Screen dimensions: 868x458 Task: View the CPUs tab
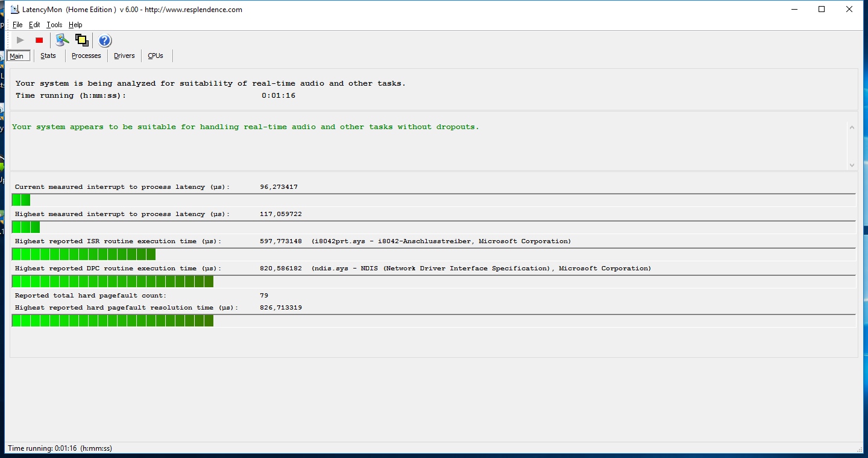[x=156, y=56]
